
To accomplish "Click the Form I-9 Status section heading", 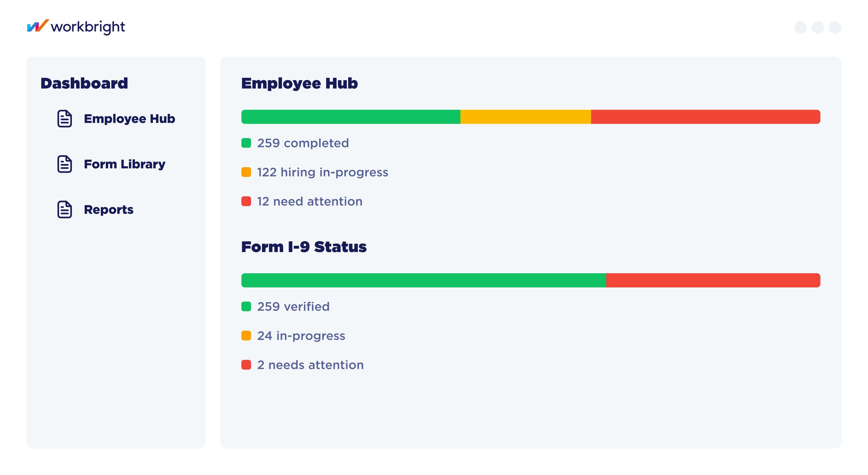I will point(304,247).
